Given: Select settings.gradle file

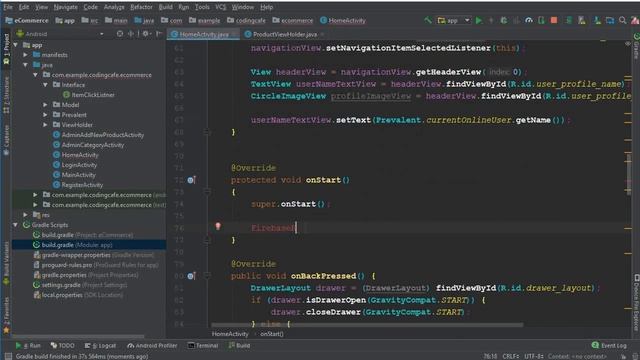Looking at the screenshot, I should coord(80,285).
